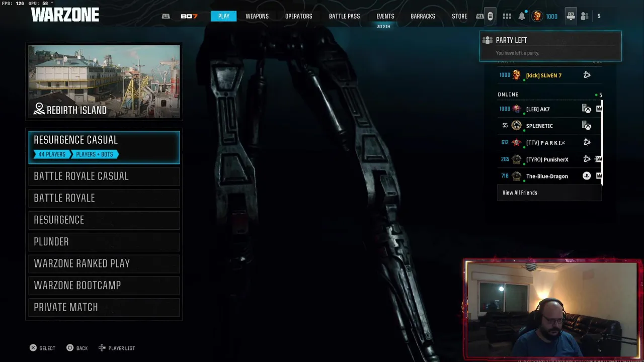Open the STORE tab
Screen dimensions: 644x362
pyautogui.click(x=459, y=16)
